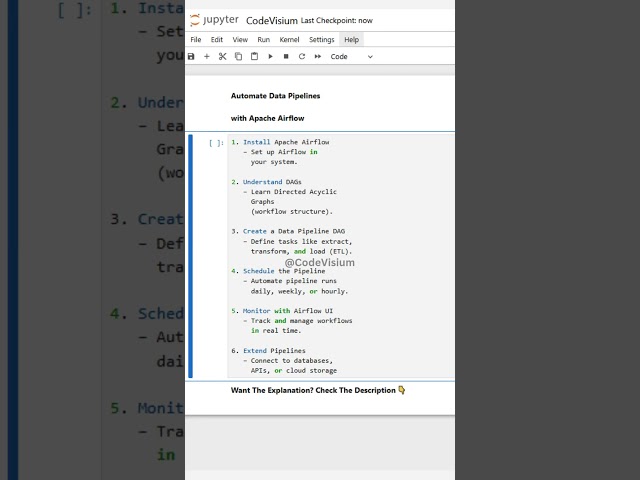Run the selected cell with play icon

click(270, 56)
